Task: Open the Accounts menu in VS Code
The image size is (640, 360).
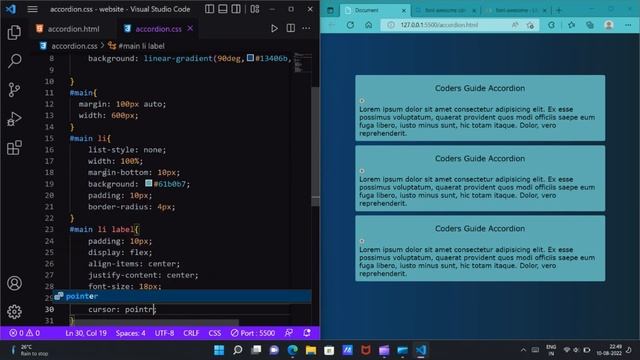Action: click(x=14, y=283)
